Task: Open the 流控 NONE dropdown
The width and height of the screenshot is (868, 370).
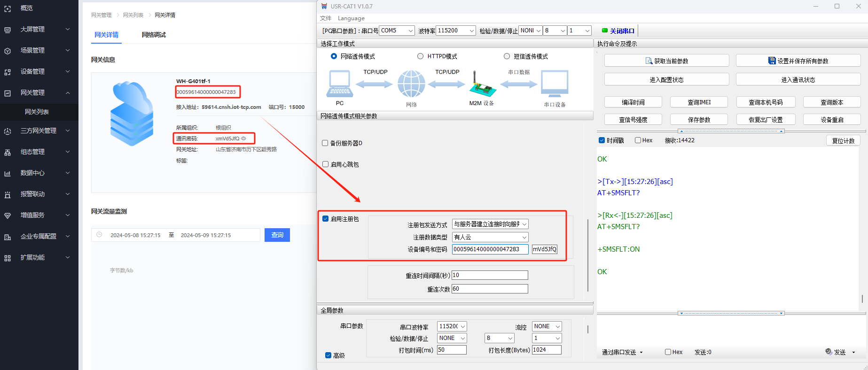Action: [x=547, y=326]
